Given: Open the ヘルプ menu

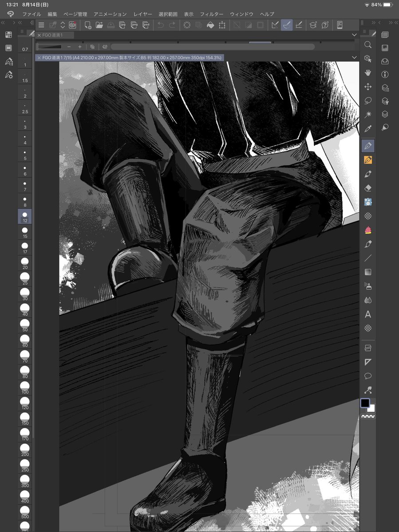Looking at the screenshot, I should click(x=267, y=14).
